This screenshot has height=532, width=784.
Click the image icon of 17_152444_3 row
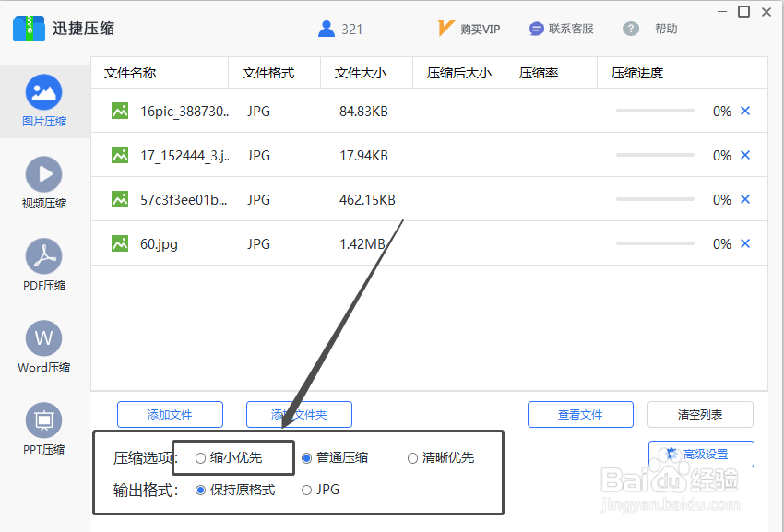120,155
